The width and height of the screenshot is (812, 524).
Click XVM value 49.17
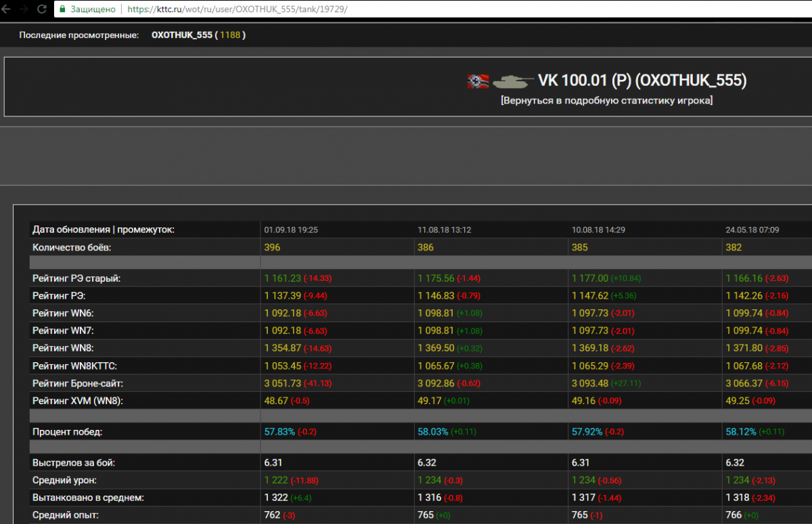(429, 401)
